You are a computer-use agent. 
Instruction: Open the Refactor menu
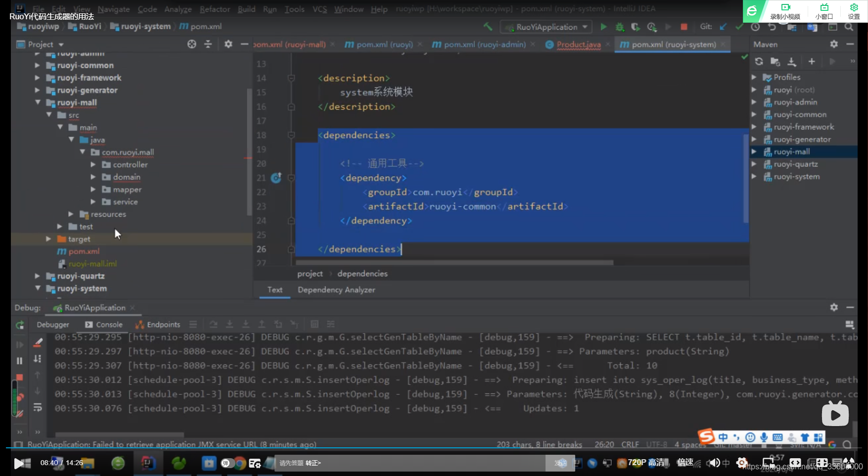[x=215, y=9]
